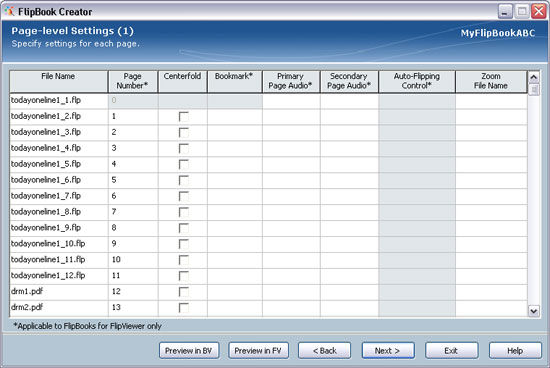Click the Page Number column header
Viewport: 550px width, 368px height.
133,82
